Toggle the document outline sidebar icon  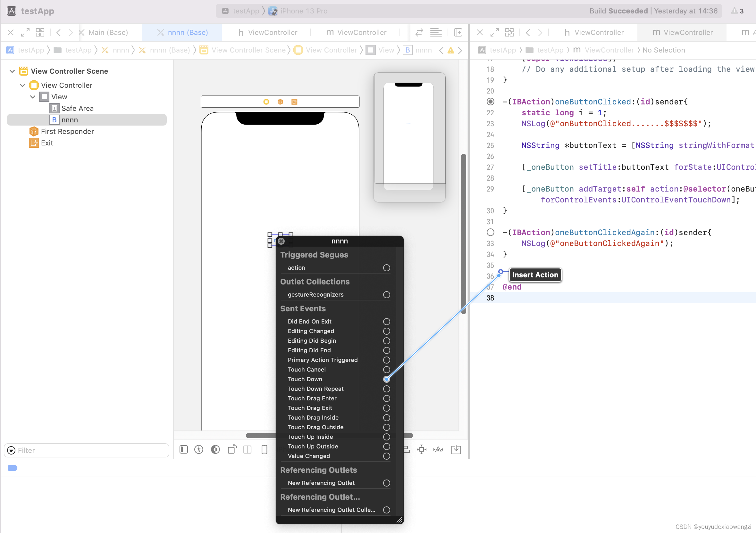(183, 449)
